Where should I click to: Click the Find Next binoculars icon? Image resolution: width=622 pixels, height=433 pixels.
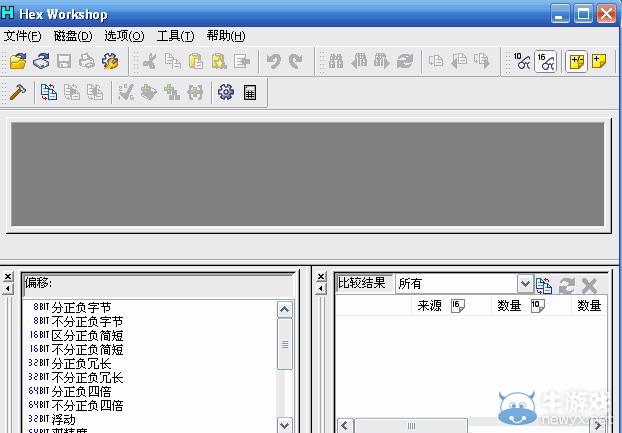[382, 61]
